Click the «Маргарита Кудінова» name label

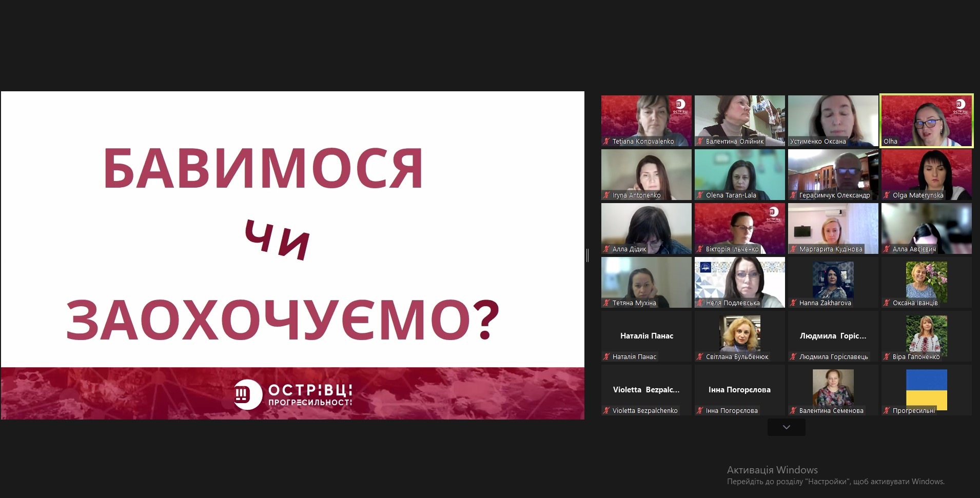pos(831,249)
